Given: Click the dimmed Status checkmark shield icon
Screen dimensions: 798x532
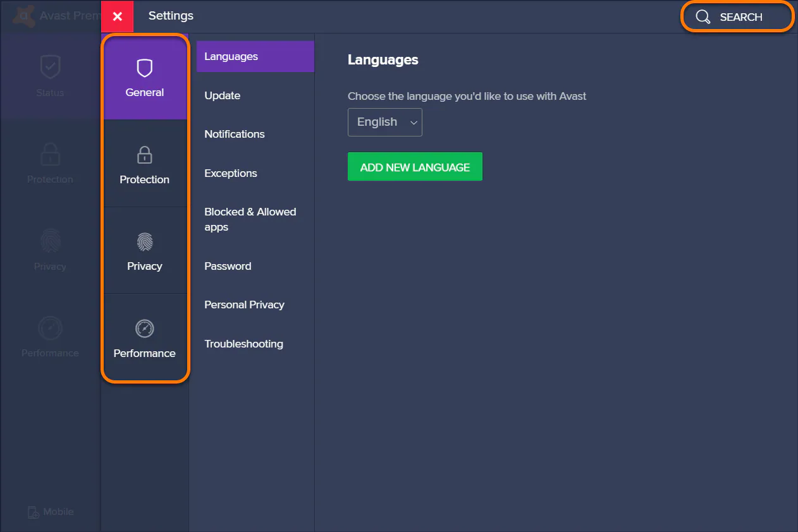Looking at the screenshot, I should (x=50, y=66).
